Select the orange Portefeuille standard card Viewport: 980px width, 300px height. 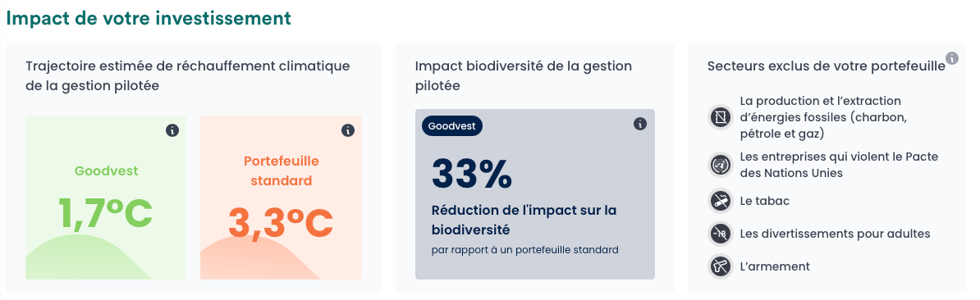click(281, 197)
